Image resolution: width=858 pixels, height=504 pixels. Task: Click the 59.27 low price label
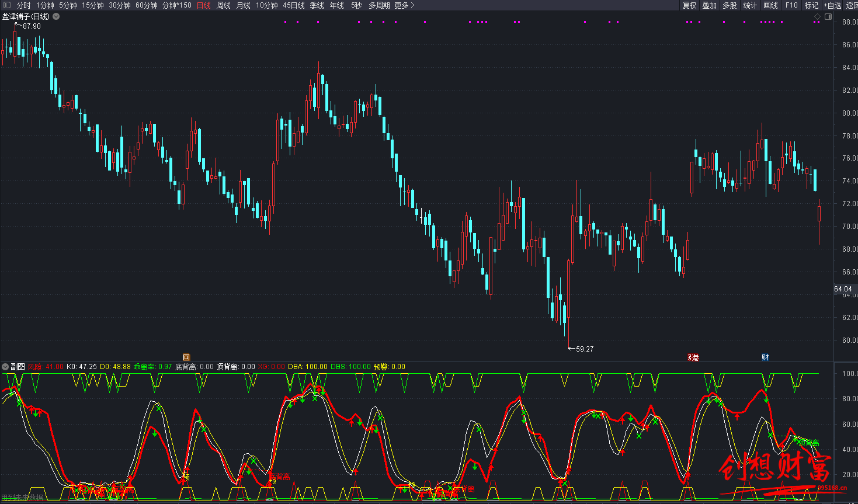click(585, 349)
